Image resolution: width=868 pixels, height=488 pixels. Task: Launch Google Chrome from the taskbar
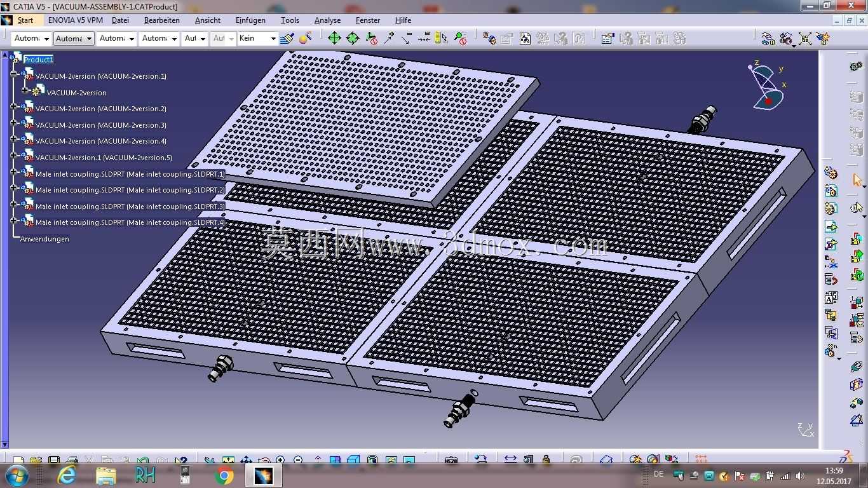pos(224,475)
